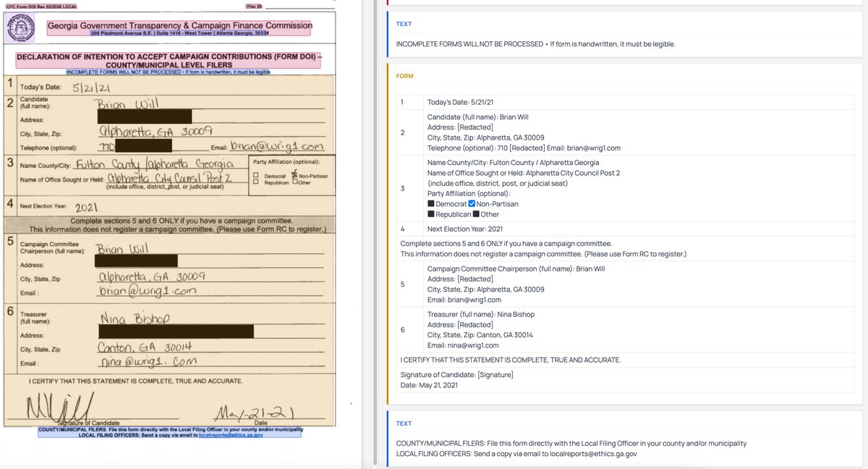Click parsed line Candidate (full name): Brian Will
The width and height of the screenshot is (868, 469).
pos(477,117)
